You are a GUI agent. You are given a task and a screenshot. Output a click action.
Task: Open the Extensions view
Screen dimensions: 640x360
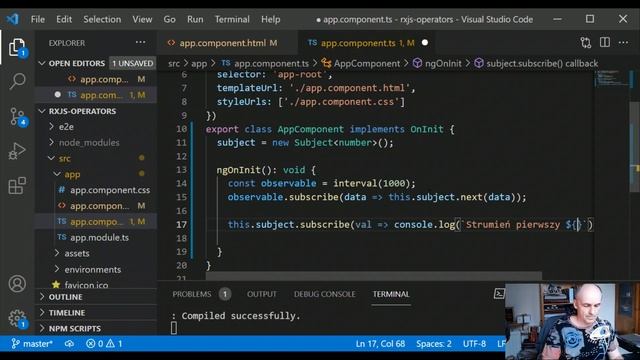coord(17,186)
